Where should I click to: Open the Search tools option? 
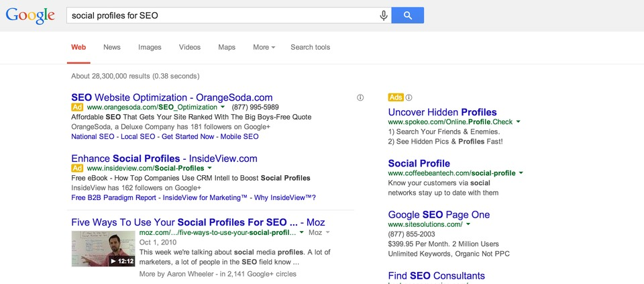tap(310, 47)
